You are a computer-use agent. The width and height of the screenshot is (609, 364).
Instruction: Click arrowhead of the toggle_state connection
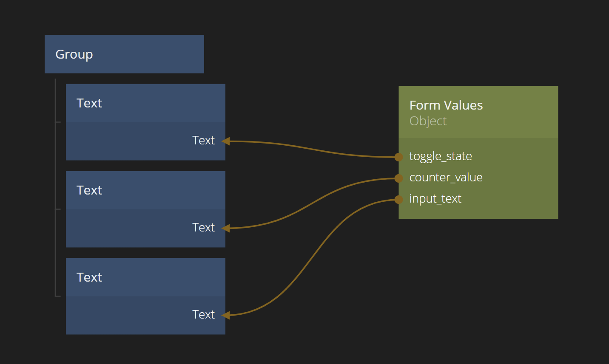pos(226,141)
